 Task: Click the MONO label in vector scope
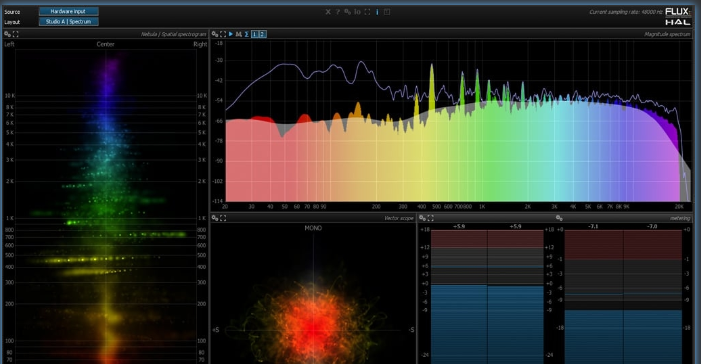coord(313,228)
